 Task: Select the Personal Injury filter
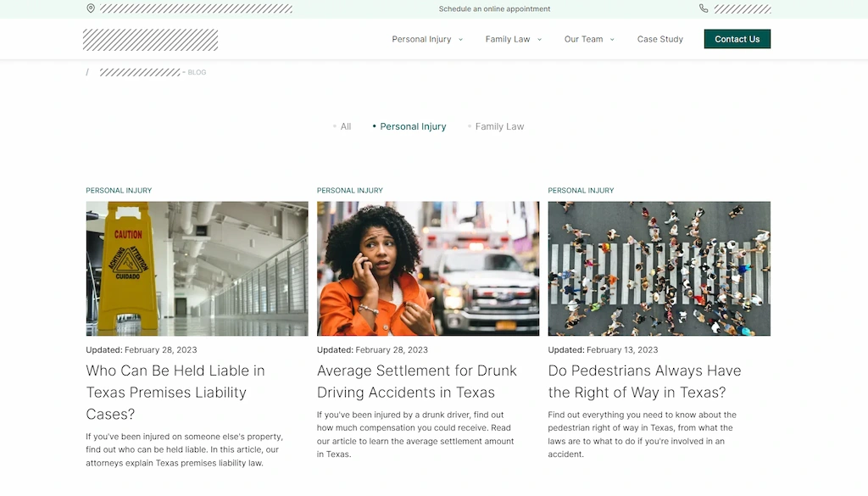point(413,125)
